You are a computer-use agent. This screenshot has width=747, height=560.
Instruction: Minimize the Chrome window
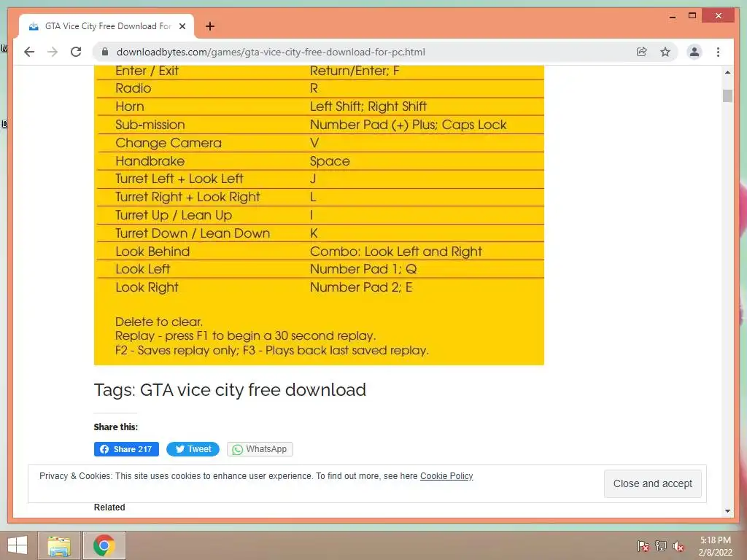click(672, 16)
